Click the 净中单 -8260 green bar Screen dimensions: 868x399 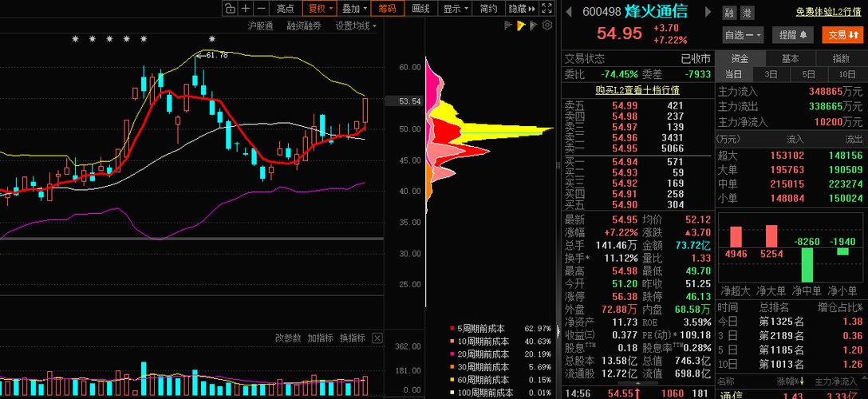point(807,264)
